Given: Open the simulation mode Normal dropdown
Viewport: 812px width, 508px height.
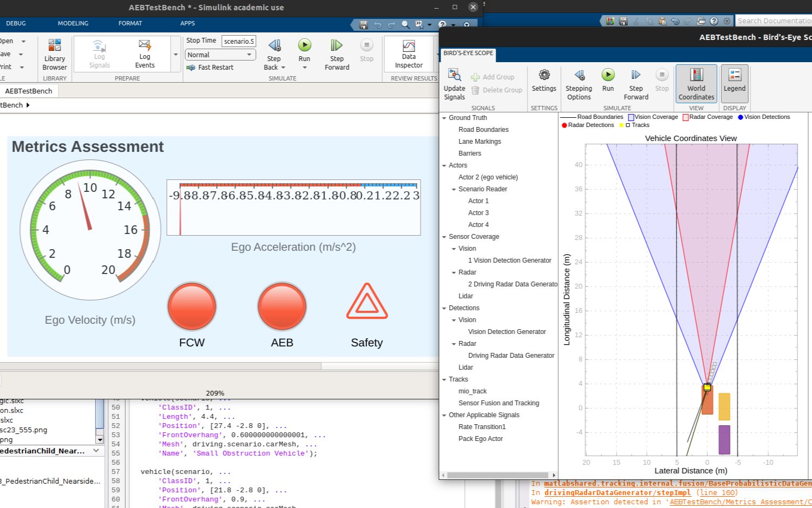Looking at the screenshot, I should 220,55.
